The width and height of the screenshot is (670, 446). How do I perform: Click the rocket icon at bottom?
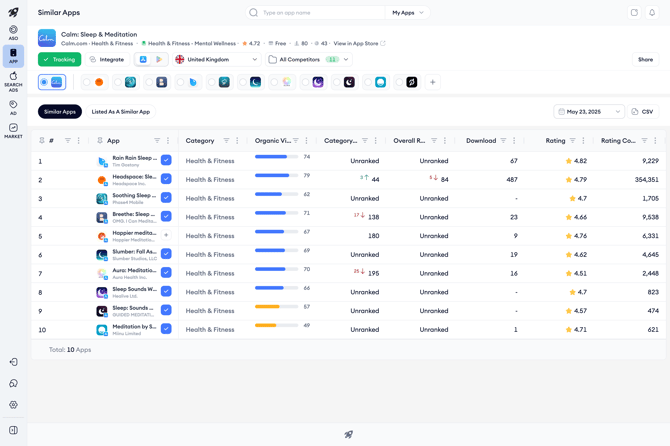348,435
